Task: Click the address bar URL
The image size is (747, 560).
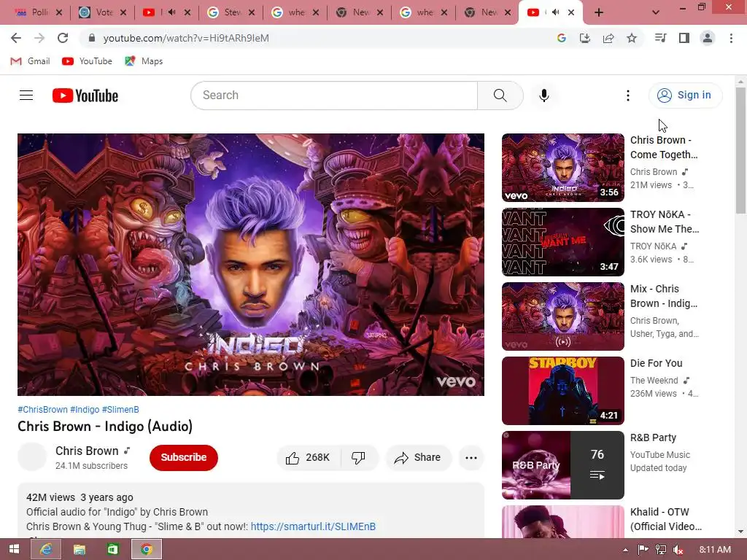Action: [186, 38]
